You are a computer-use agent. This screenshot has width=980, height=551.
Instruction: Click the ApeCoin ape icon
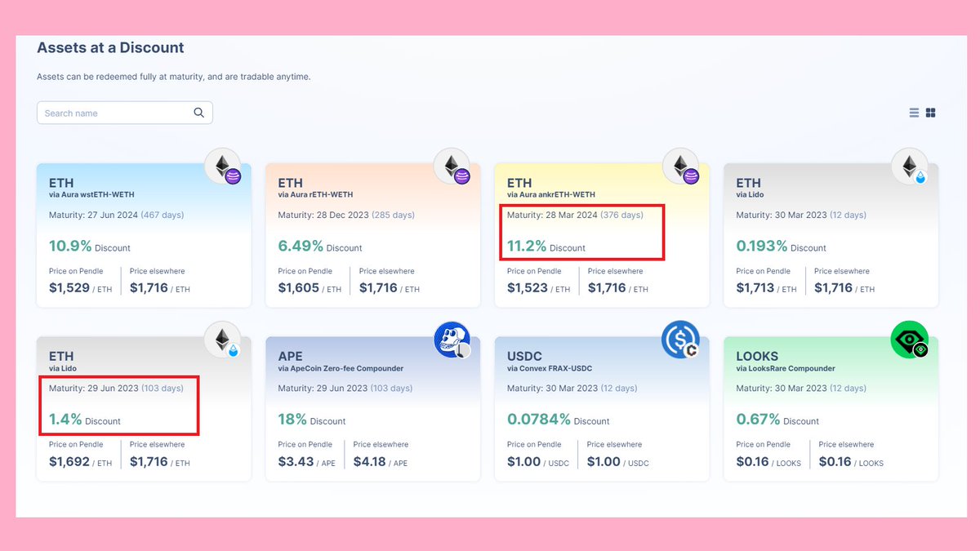click(452, 340)
